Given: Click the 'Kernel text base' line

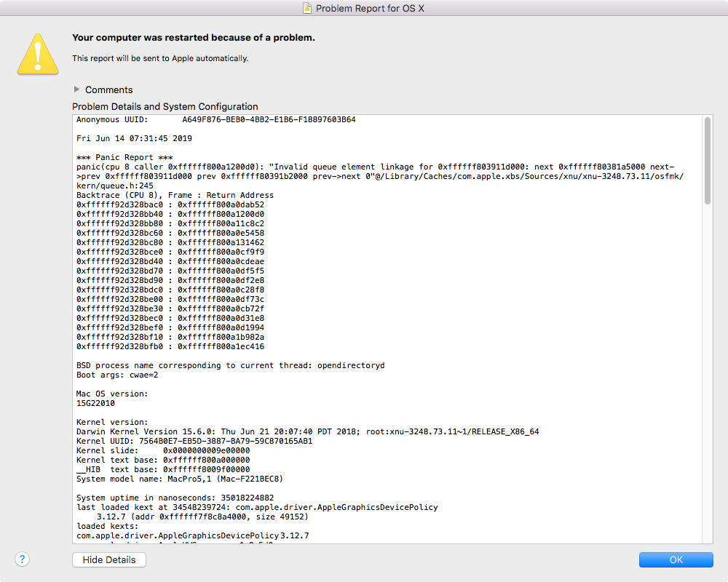Looking at the screenshot, I should [163, 460].
